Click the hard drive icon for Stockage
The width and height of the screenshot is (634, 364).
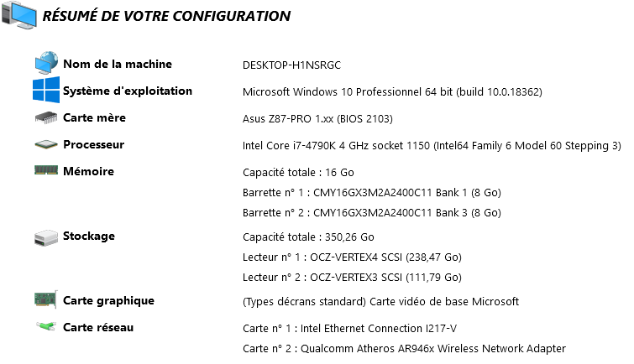point(45,238)
